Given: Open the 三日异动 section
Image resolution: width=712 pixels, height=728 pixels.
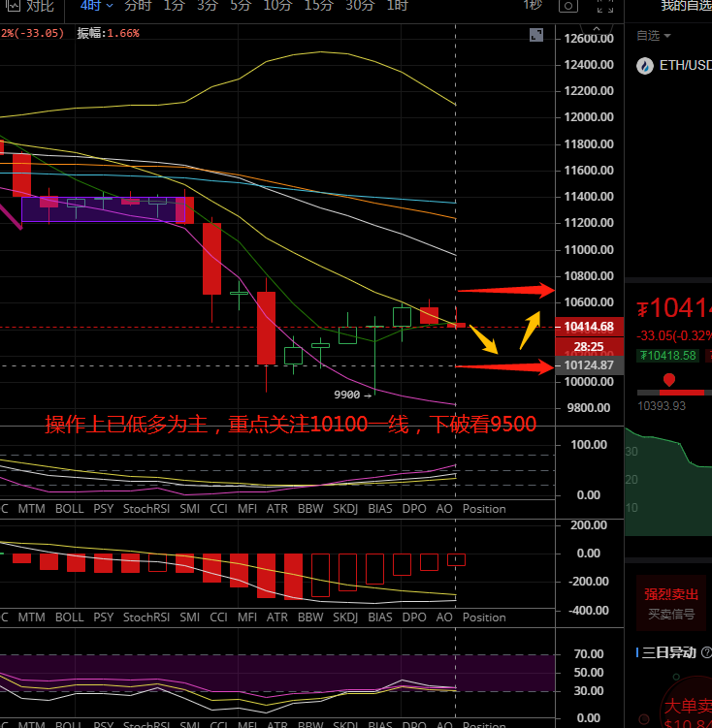Looking at the screenshot, I should coord(668,652).
